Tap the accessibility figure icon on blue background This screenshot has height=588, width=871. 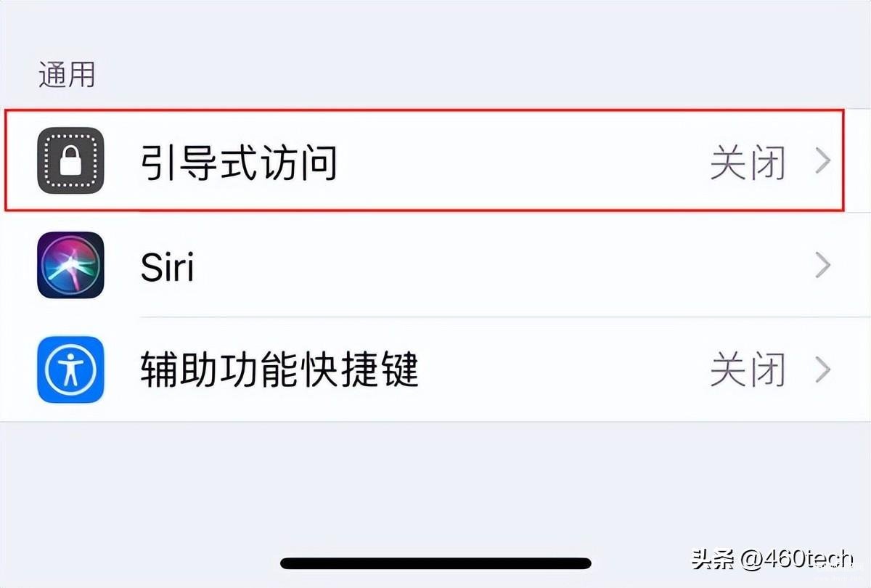click(70, 369)
